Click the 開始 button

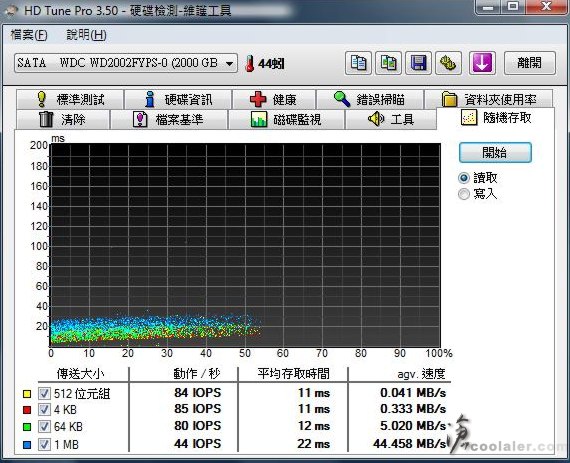click(x=495, y=152)
